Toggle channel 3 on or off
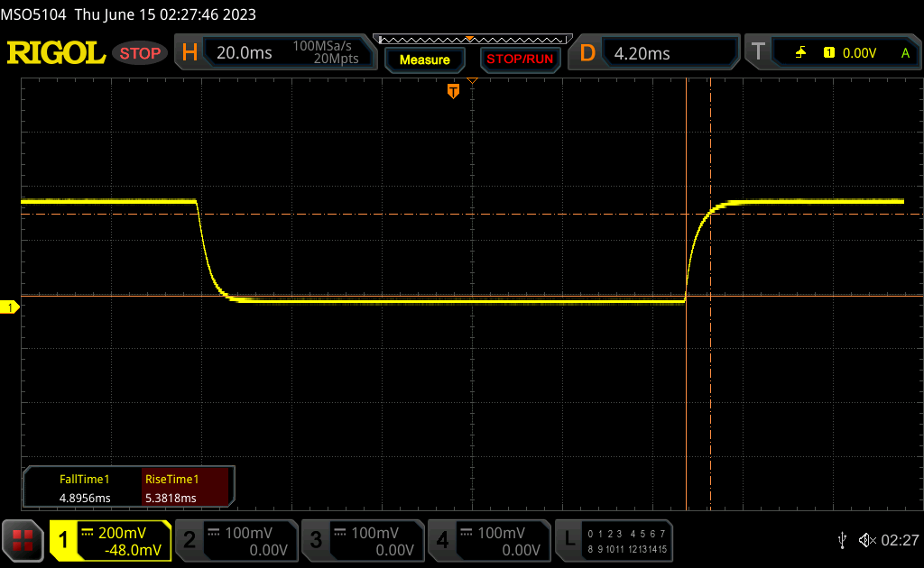This screenshot has height=568, width=924. pos(316,540)
